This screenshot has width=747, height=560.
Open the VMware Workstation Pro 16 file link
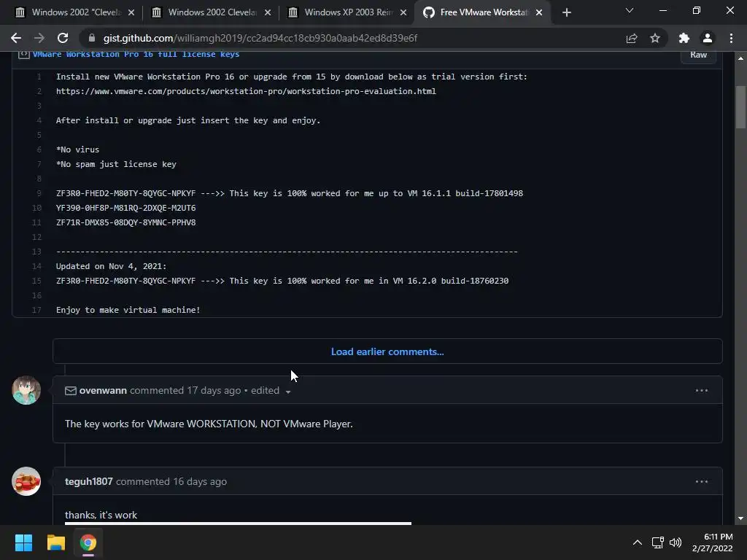136,54
